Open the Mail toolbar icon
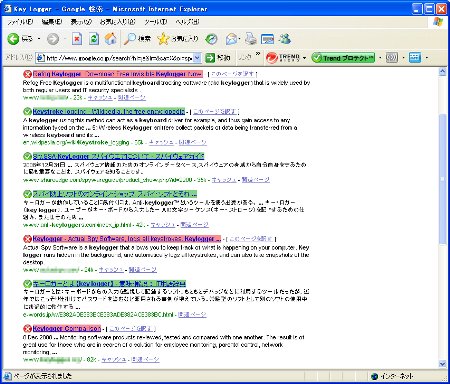 tap(231, 39)
